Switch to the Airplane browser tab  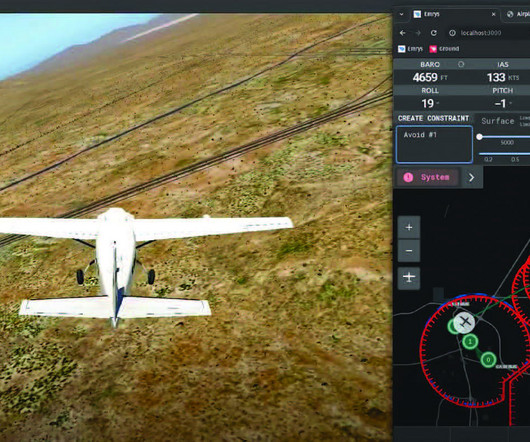(x=518, y=14)
